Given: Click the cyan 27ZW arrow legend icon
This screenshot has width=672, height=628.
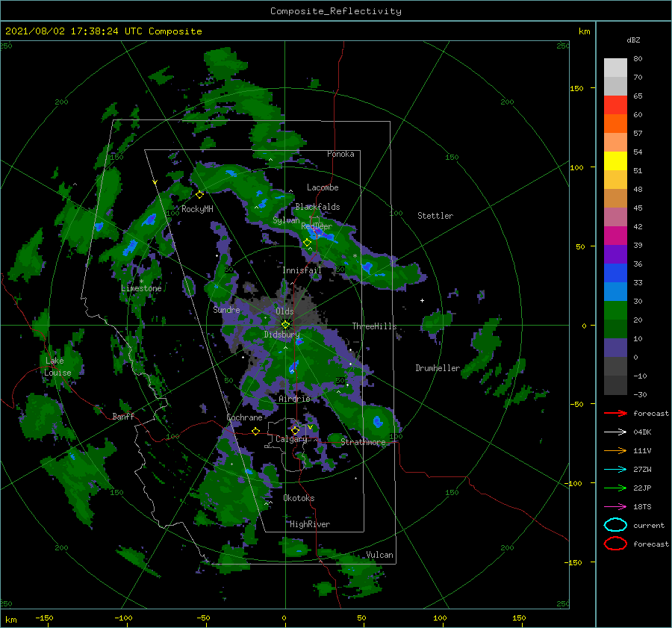Looking at the screenshot, I should 615,470.
